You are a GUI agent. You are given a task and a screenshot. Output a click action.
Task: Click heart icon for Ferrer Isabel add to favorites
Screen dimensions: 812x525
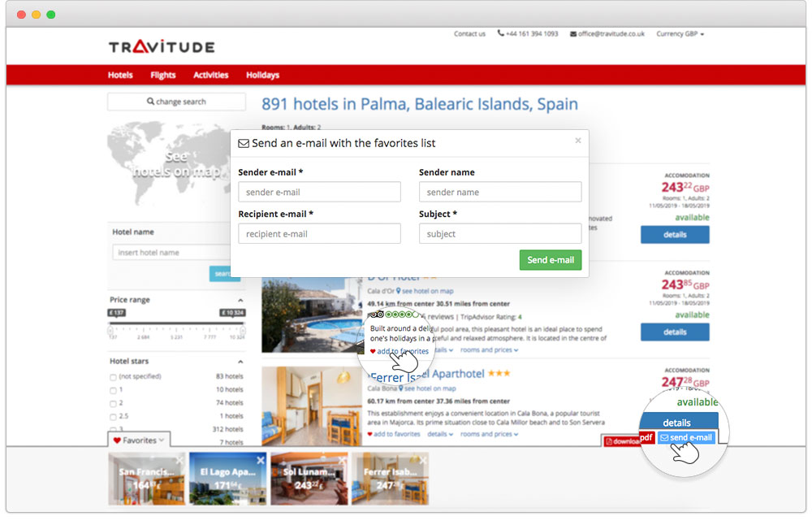[x=369, y=434]
